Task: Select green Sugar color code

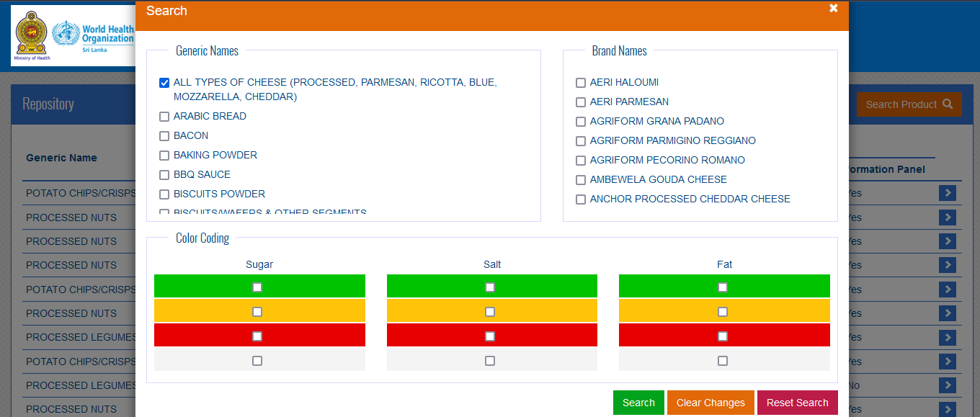Action: [257, 287]
